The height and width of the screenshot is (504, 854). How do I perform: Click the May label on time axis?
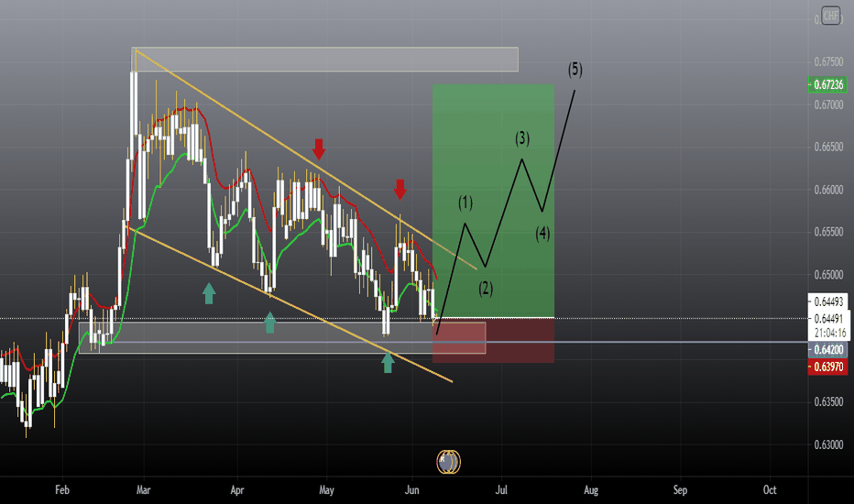point(326,490)
